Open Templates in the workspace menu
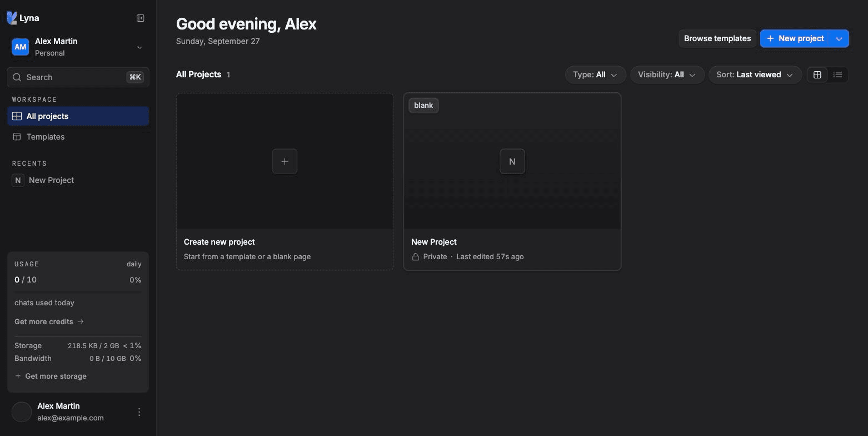 (x=78, y=137)
